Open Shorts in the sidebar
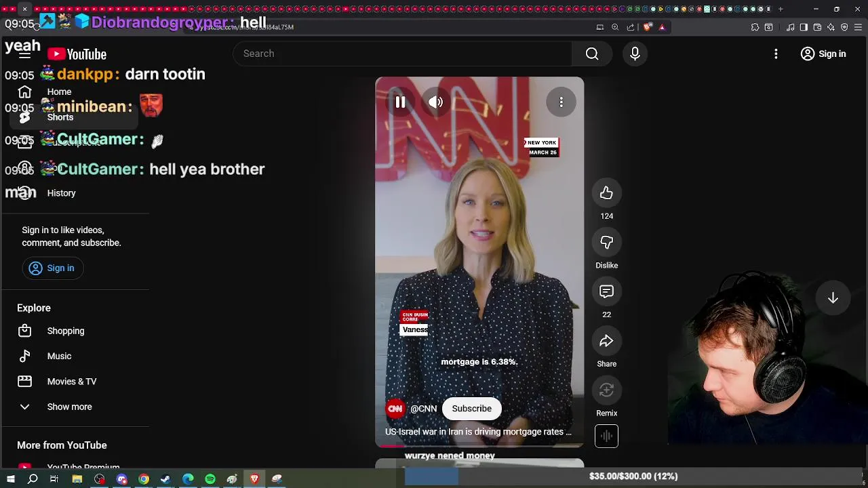This screenshot has width=868, height=488. tap(75, 117)
